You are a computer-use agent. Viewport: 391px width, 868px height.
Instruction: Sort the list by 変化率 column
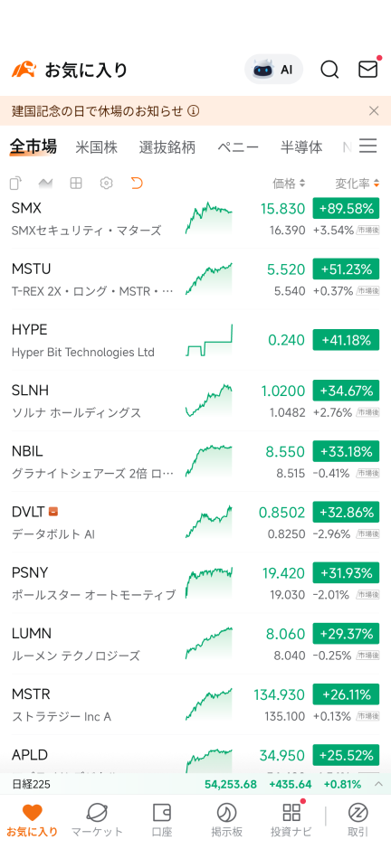358,184
